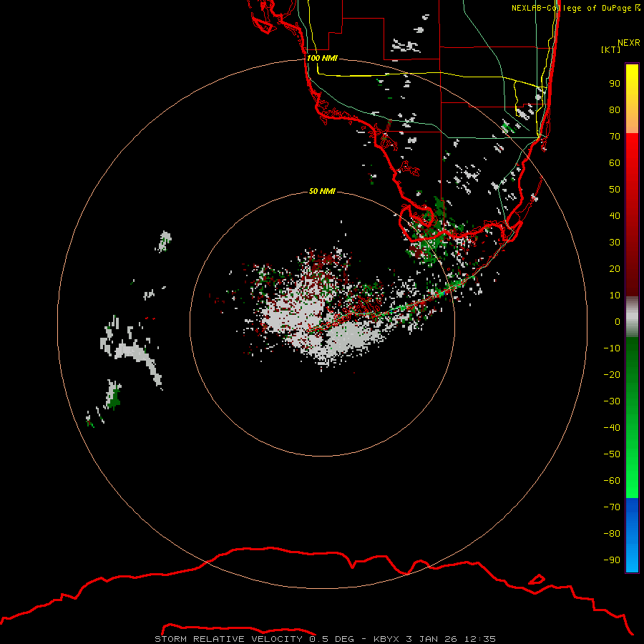Click the 90 value on the velocity scale

[x=615, y=84]
